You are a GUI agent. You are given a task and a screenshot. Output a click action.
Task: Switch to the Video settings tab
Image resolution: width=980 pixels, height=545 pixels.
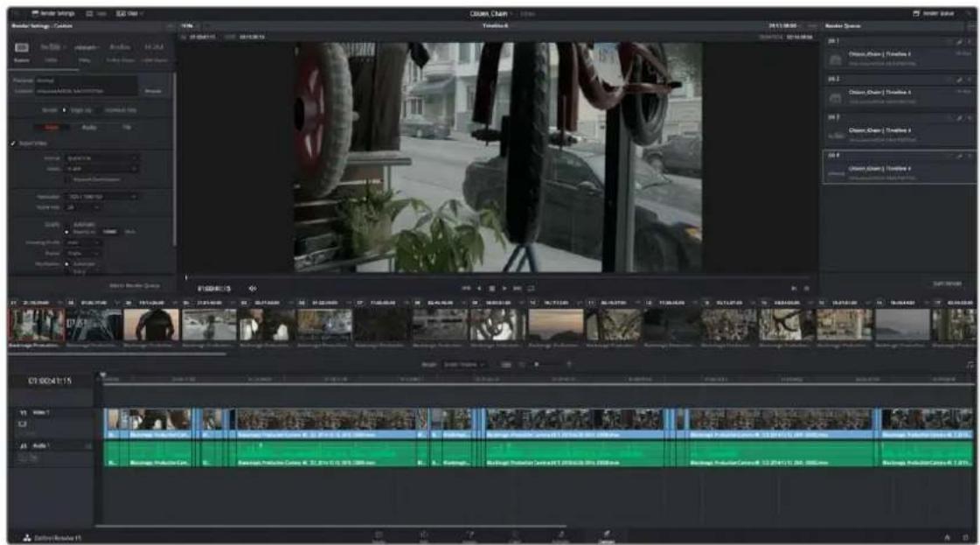pos(52,128)
